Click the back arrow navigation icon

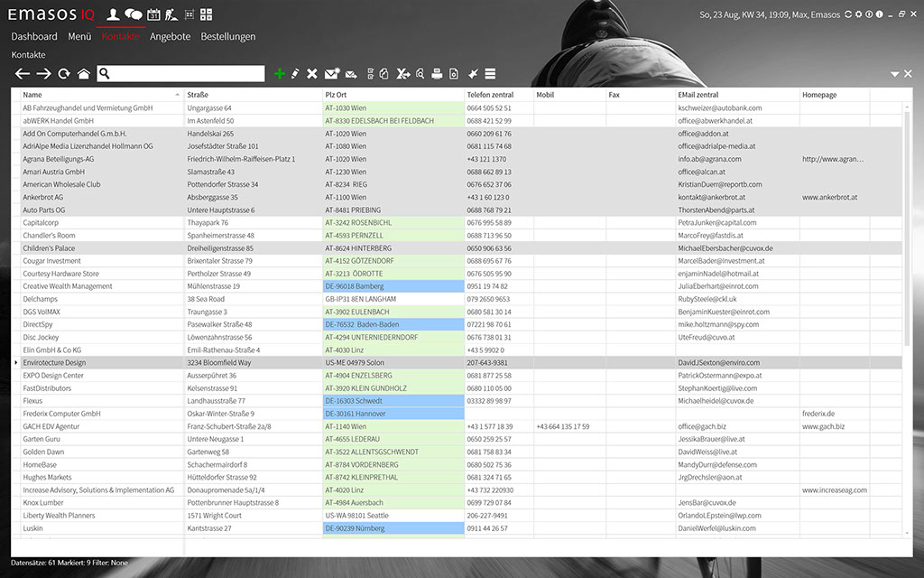(x=23, y=73)
